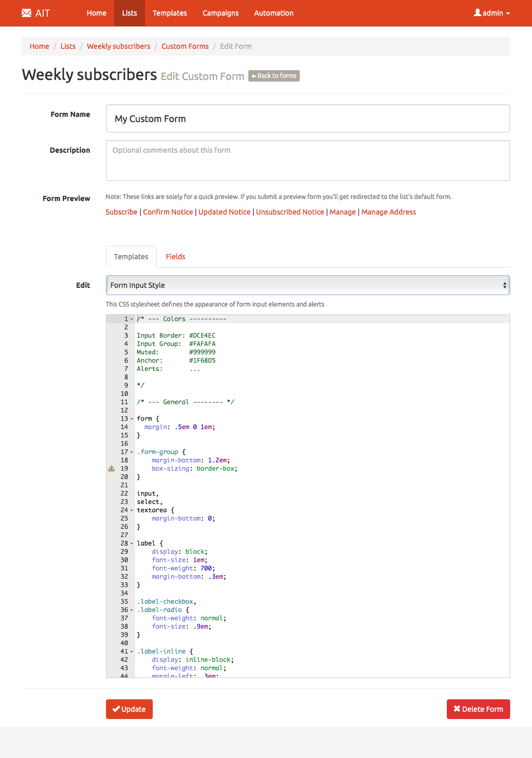Collapse the .form-group fold at line 17
Screen dimensions: 532x758
point(132,453)
